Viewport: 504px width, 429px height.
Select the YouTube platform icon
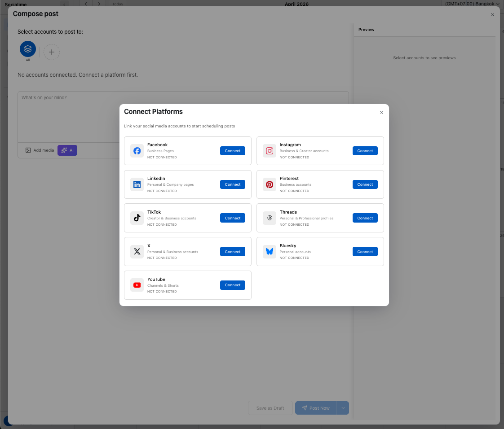click(x=137, y=285)
